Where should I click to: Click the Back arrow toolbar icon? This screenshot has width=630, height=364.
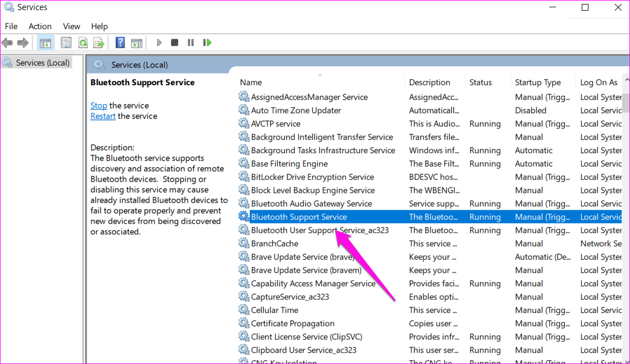pyautogui.click(x=7, y=43)
